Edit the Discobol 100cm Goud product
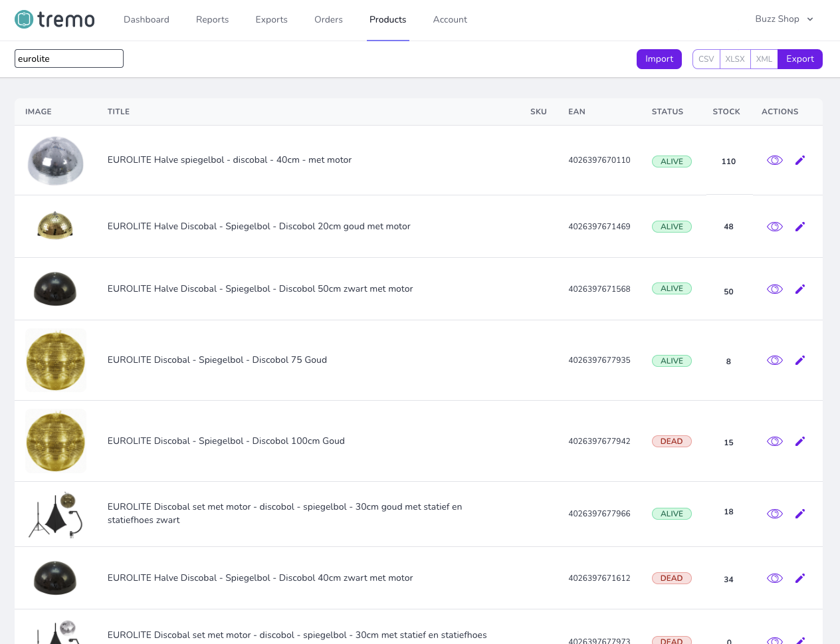Viewport: 840px width, 644px height. pos(800,441)
